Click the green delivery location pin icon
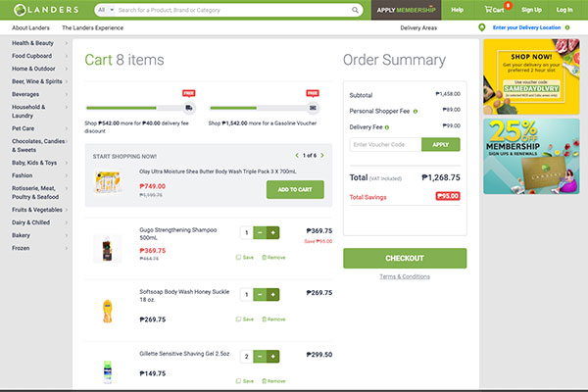The height and width of the screenshot is (392, 588). coord(482,27)
